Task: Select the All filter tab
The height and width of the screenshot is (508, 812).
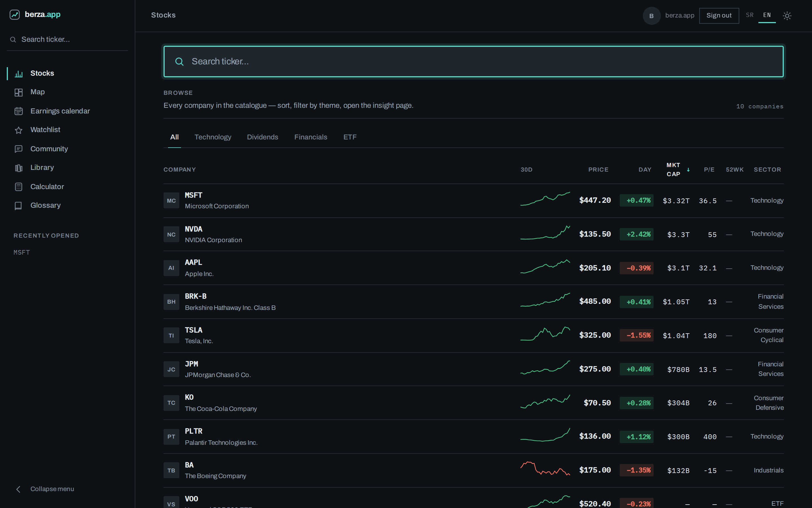Action: pos(174,137)
